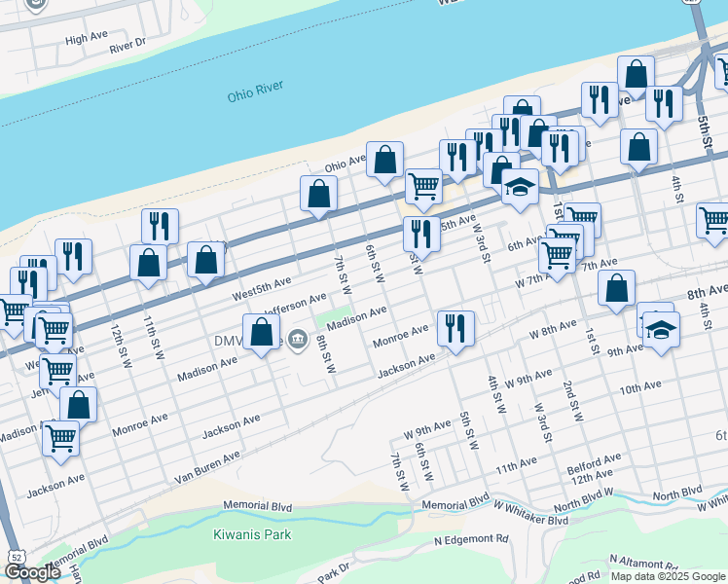Select the shopping bag marker on 8th Ave
728x584 pixels.
[x=616, y=288]
